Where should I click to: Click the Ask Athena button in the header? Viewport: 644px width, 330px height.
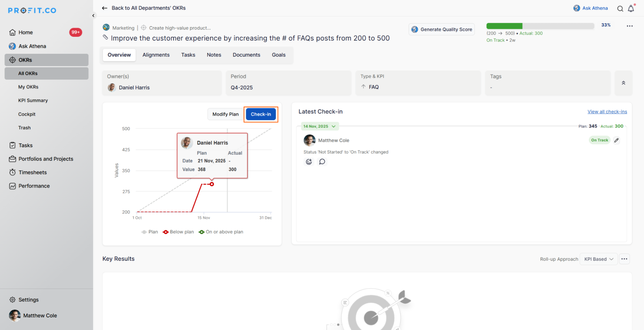[x=591, y=8]
